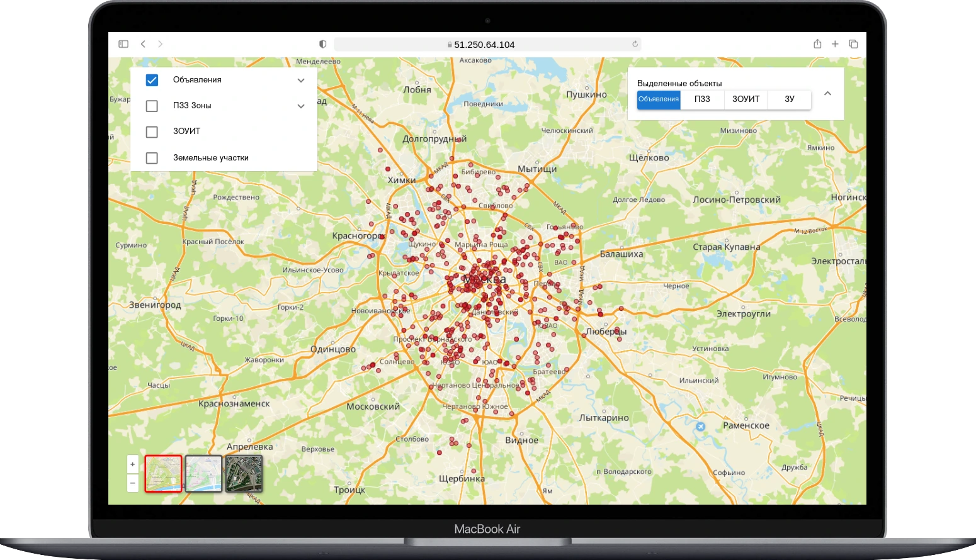
Task: Switch to the ПЗЗ tab
Action: click(x=702, y=99)
